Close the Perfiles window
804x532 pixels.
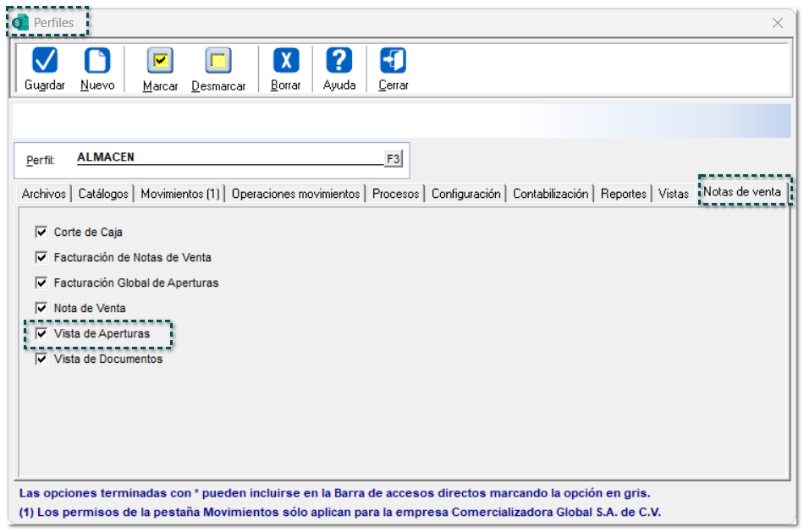tap(777, 23)
